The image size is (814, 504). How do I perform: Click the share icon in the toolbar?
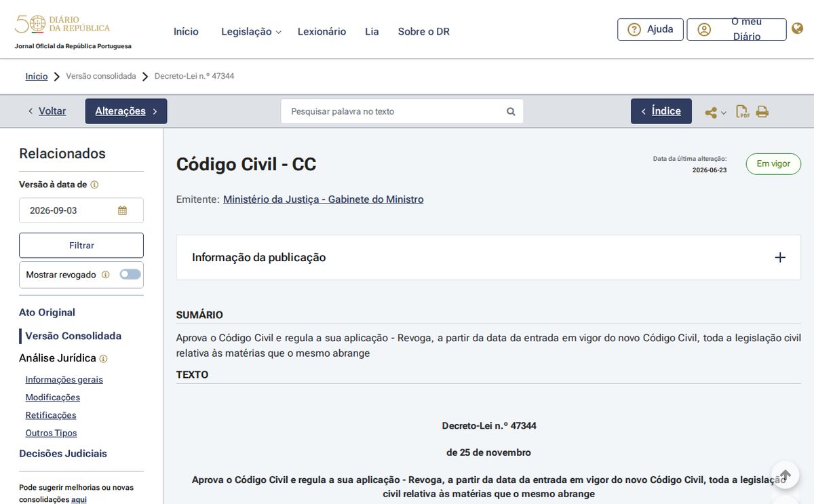tap(711, 112)
